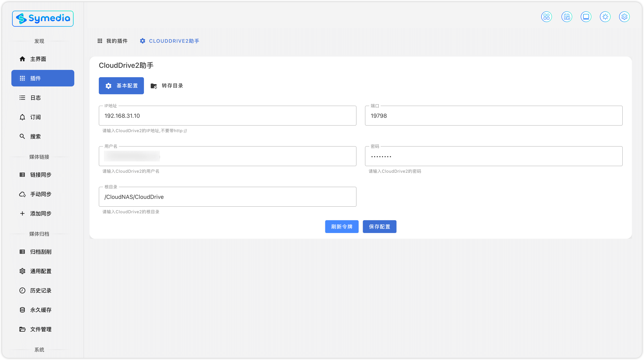Screen dimensions: 644x360
Task: Open 手动同步 manual sync page
Action: click(x=41, y=194)
